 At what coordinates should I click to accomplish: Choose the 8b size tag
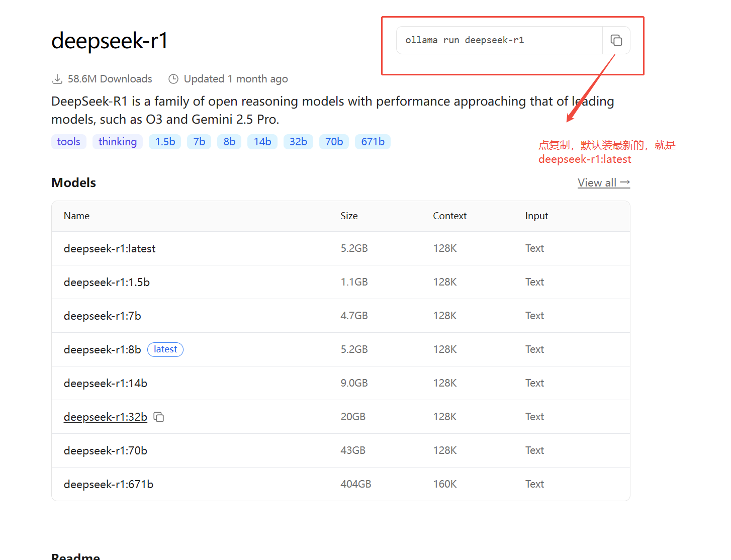[x=229, y=142]
